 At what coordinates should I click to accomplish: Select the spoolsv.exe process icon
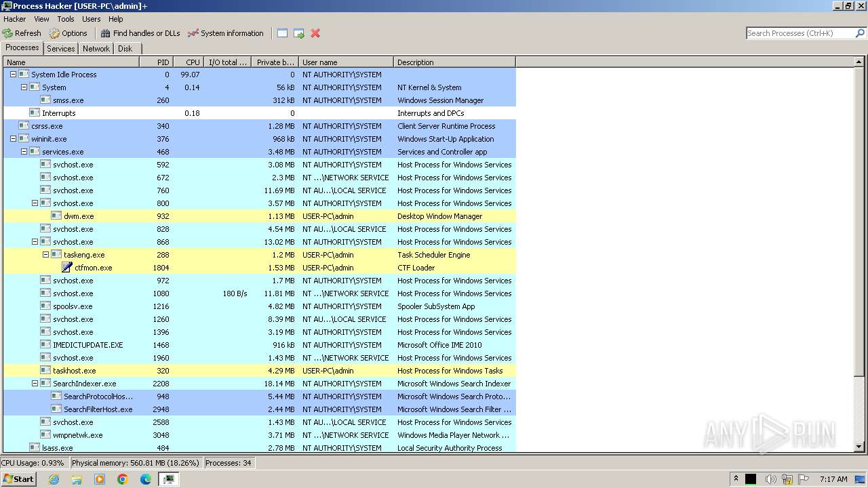45,306
